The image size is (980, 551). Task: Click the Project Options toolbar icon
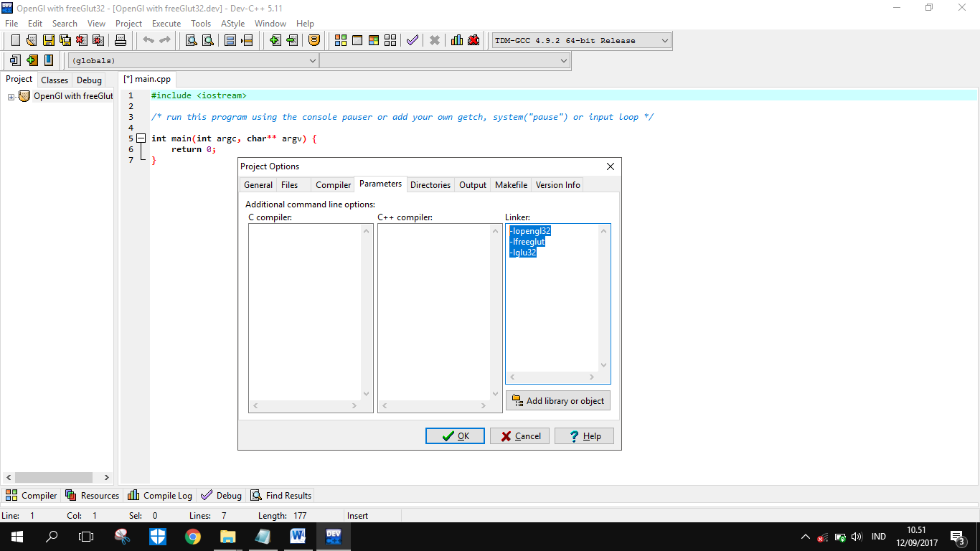point(314,40)
